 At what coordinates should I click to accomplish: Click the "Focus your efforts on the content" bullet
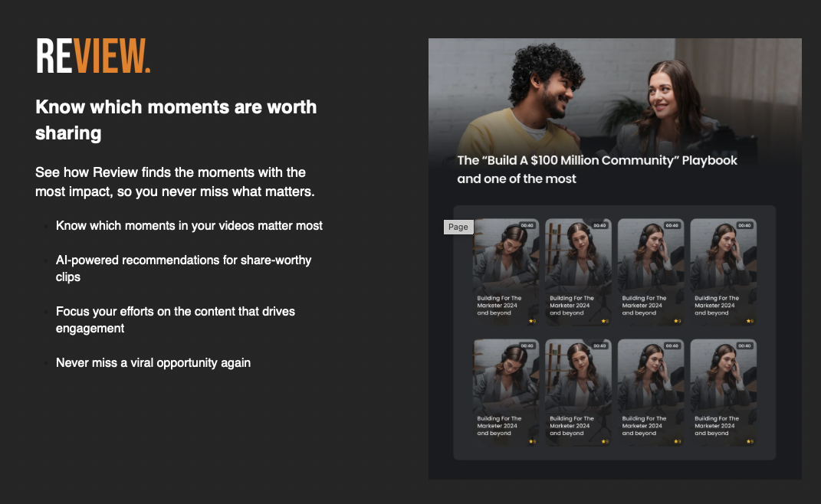[176, 319]
